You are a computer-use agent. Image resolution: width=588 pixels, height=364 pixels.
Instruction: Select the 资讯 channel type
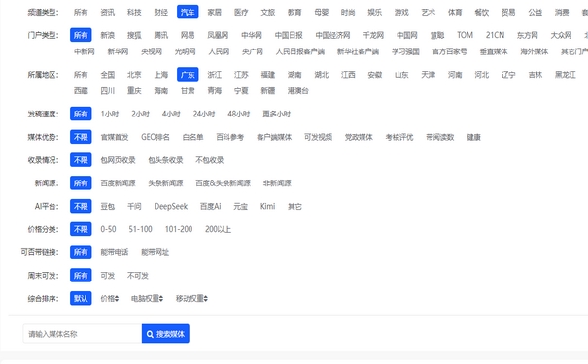point(108,12)
